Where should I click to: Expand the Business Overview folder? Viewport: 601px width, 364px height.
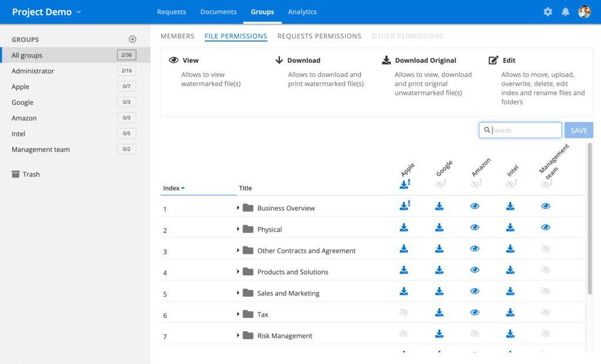click(x=238, y=208)
